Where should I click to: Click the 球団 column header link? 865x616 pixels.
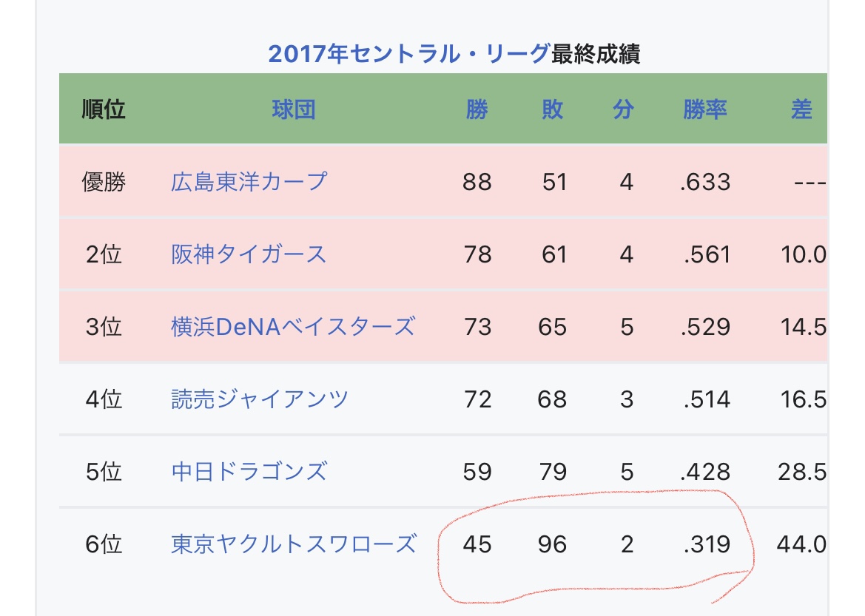(293, 110)
